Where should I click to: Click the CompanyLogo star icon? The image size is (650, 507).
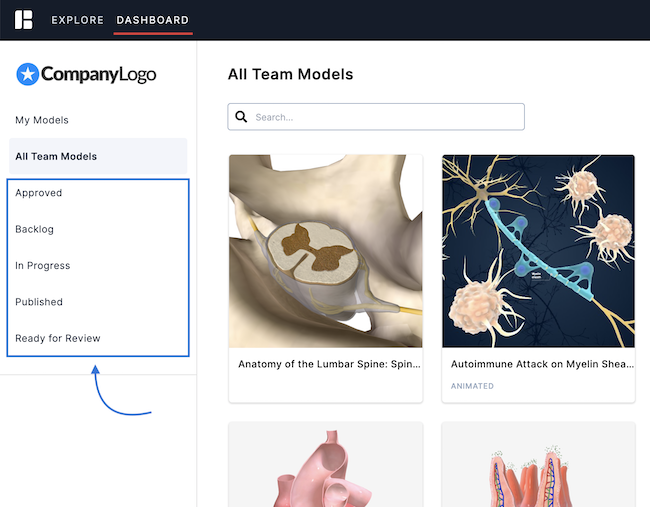(28, 74)
